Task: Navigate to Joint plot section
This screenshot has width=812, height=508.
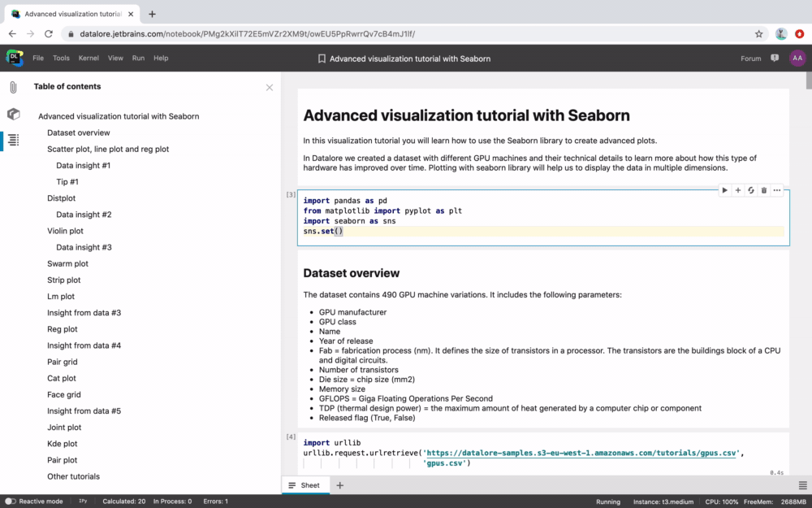Action: [x=64, y=428]
